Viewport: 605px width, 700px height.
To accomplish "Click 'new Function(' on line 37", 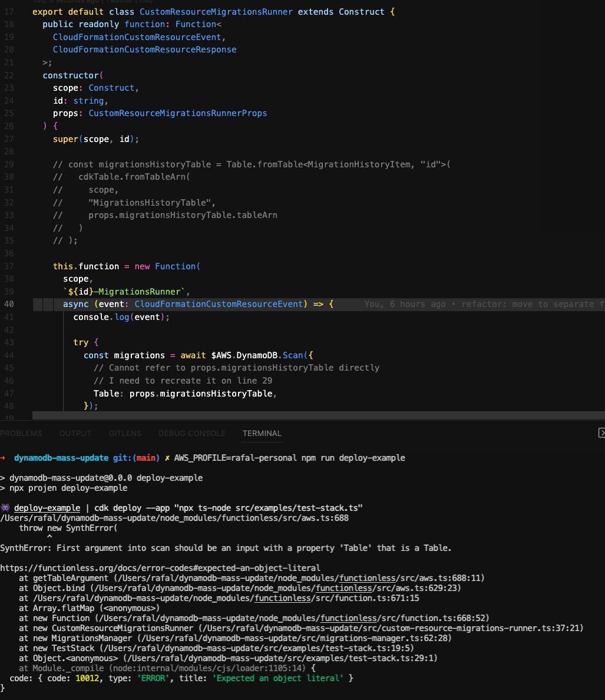I will 167,266.
